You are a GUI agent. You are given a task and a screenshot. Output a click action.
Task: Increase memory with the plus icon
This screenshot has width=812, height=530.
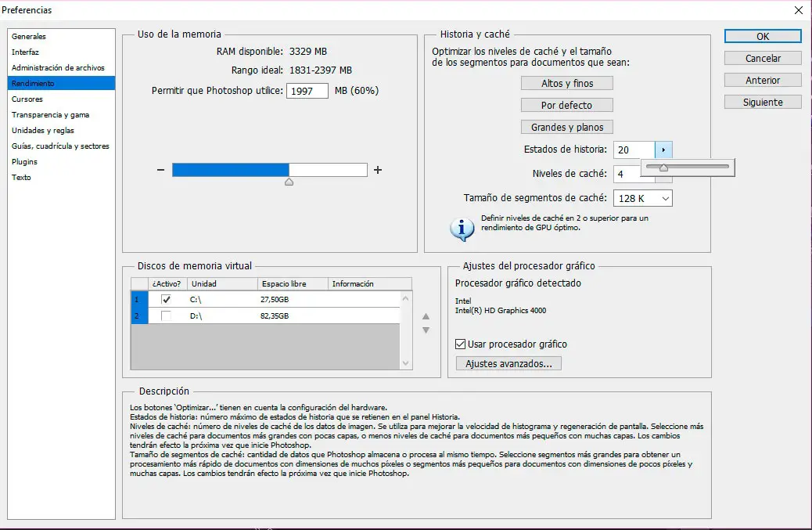point(378,170)
